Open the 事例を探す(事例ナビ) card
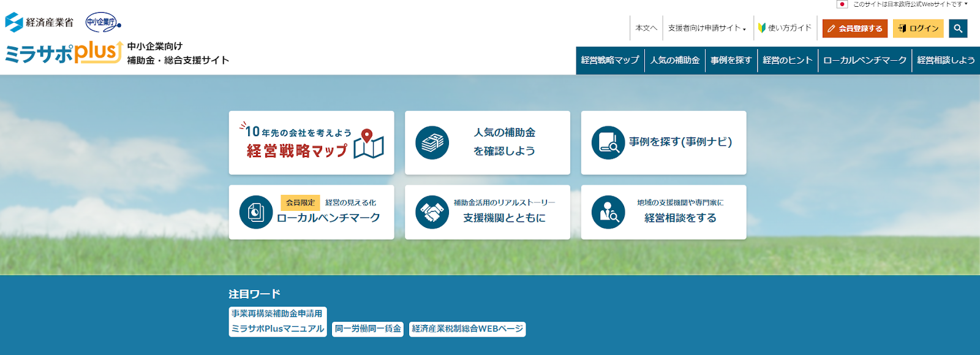Image resolution: width=980 pixels, height=355 pixels. [x=664, y=143]
